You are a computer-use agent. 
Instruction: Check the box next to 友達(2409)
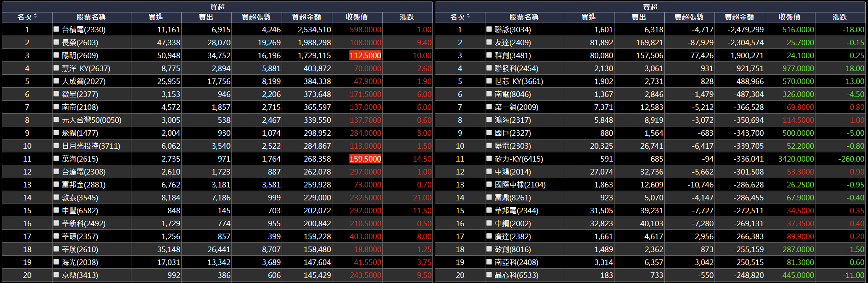pos(489,42)
